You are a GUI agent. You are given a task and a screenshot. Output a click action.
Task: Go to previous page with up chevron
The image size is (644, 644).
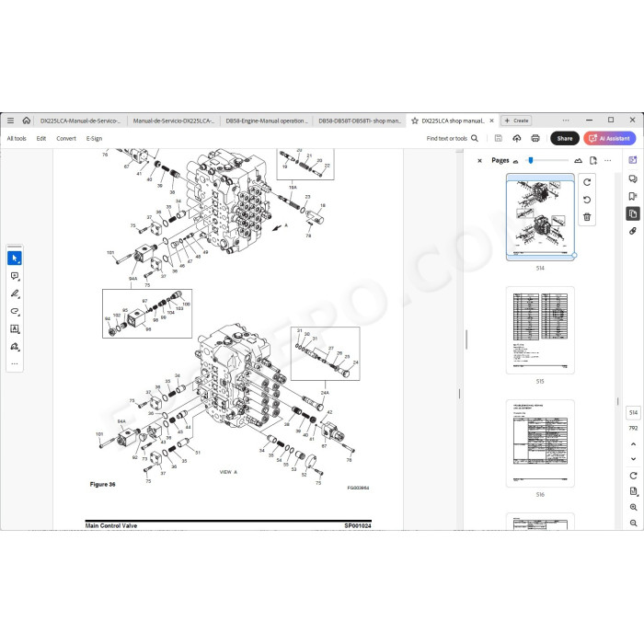(633, 444)
